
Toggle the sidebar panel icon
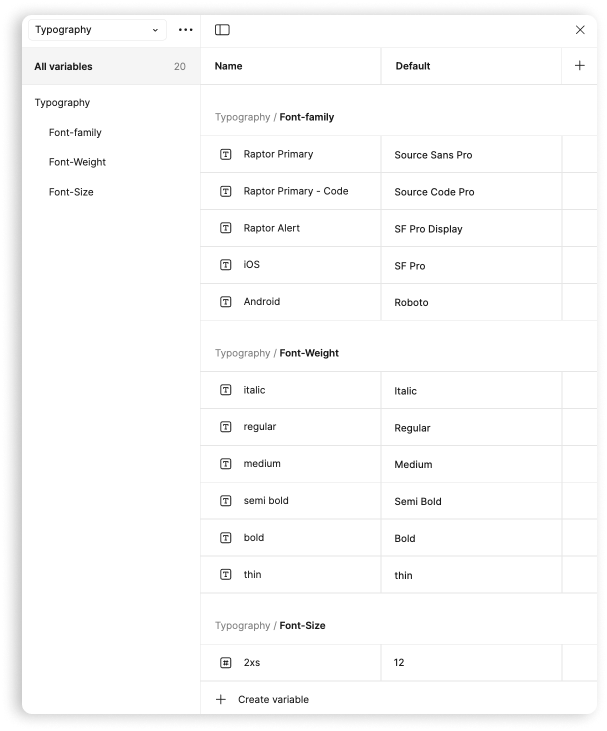[222, 30]
